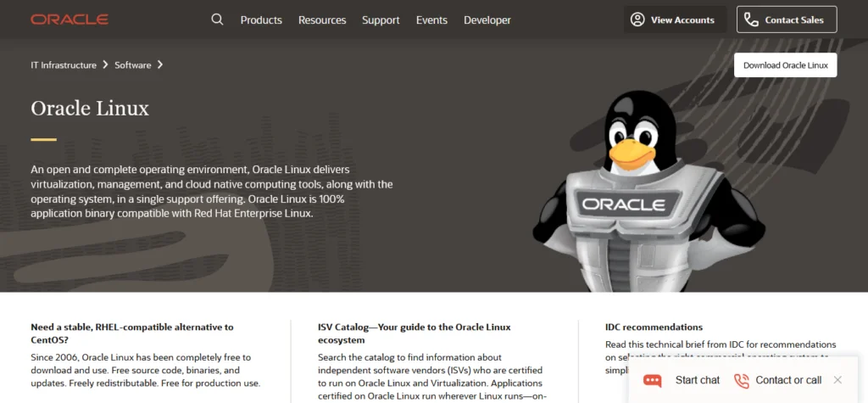868x403 pixels.
Task: Click Download Oracle Linux button
Action: coord(786,64)
